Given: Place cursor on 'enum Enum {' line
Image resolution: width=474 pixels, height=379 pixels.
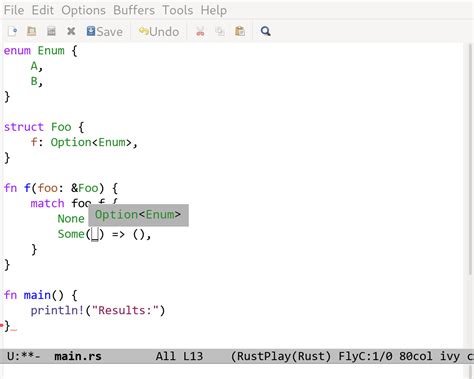Looking at the screenshot, I should click(40, 51).
